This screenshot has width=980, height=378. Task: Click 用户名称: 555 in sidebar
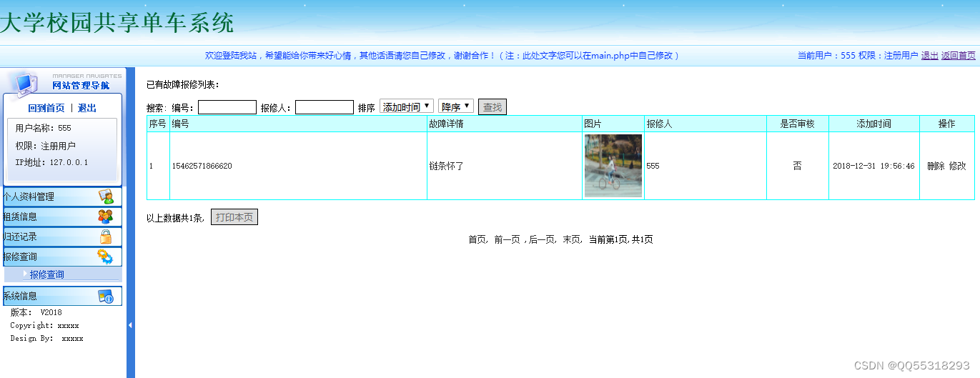coord(44,128)
